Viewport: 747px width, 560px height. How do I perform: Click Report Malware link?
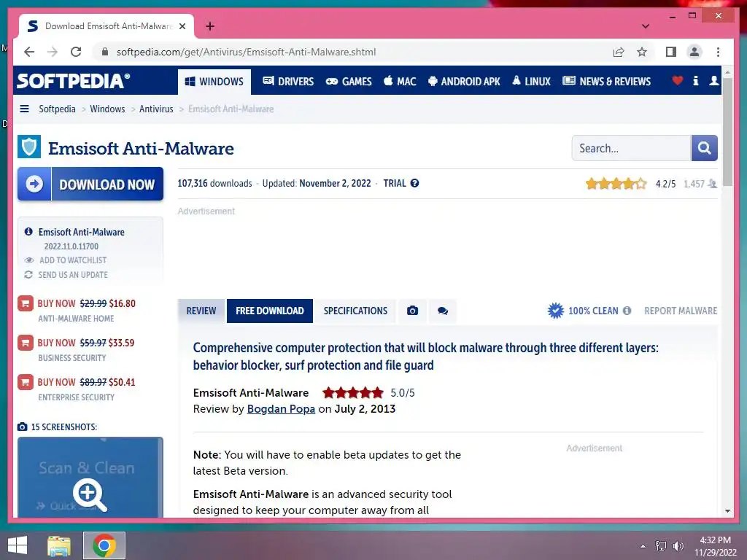pos(681,311)
